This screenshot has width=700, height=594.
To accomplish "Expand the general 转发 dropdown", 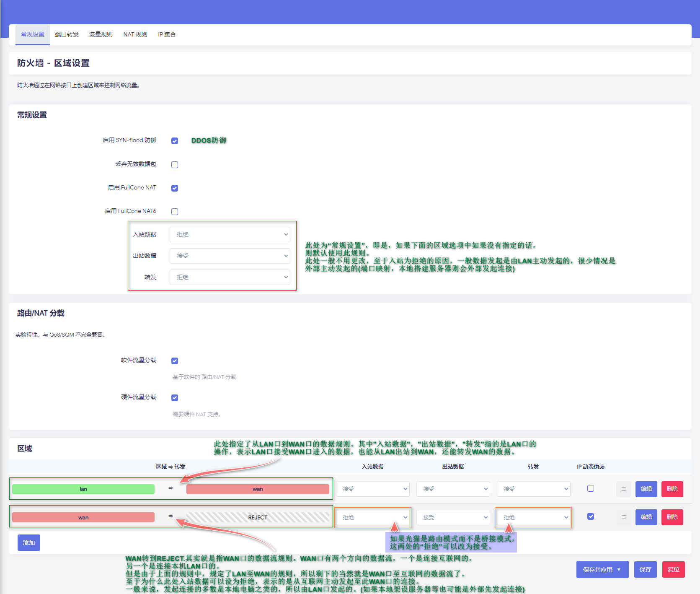I will [230, 277].
